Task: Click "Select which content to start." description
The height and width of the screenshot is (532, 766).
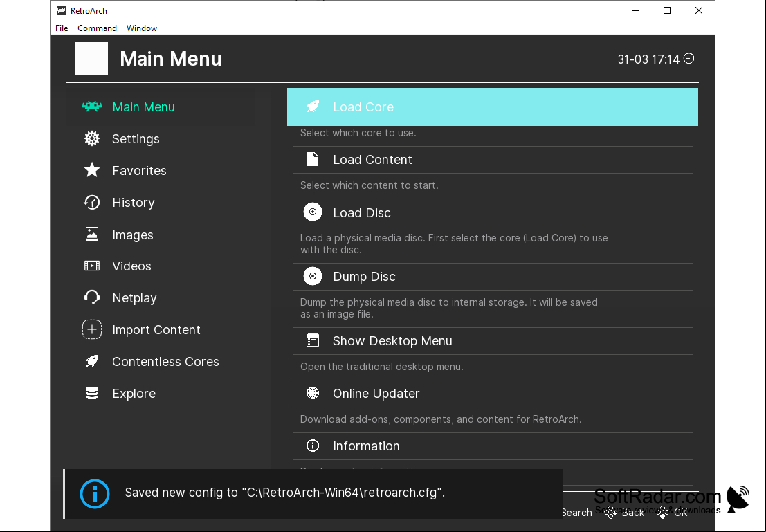Action: (370, 185)
